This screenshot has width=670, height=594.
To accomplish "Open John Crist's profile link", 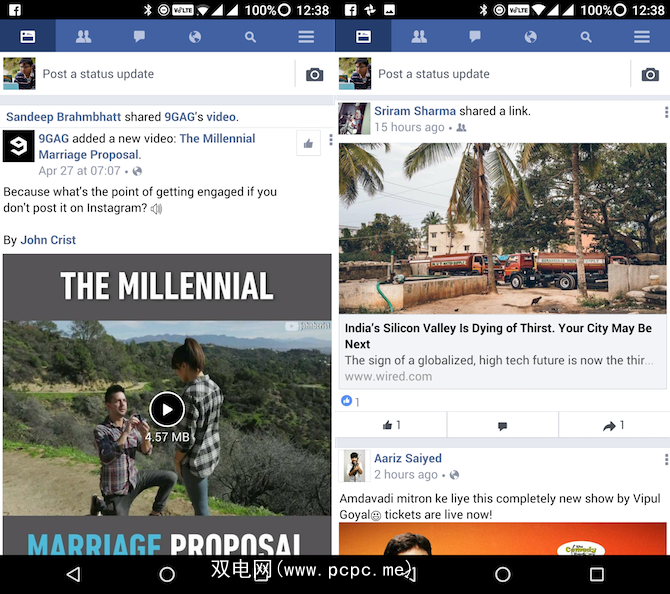I will click(48, 240).
